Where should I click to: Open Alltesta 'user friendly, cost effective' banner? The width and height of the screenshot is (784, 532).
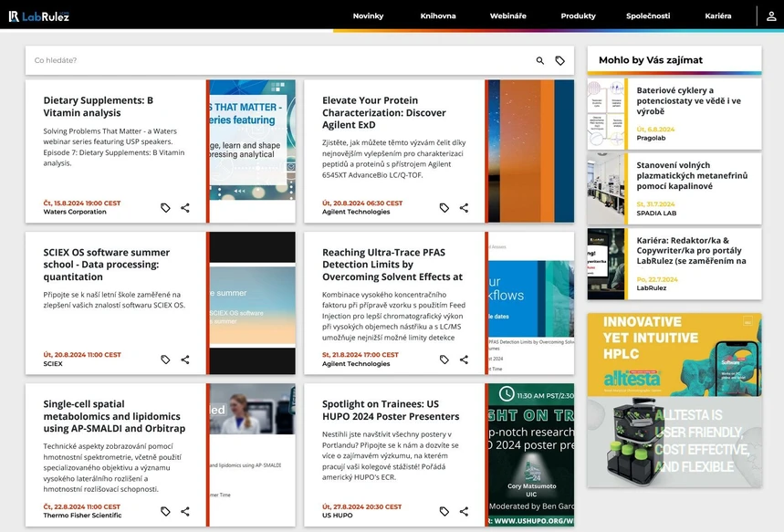674,442
